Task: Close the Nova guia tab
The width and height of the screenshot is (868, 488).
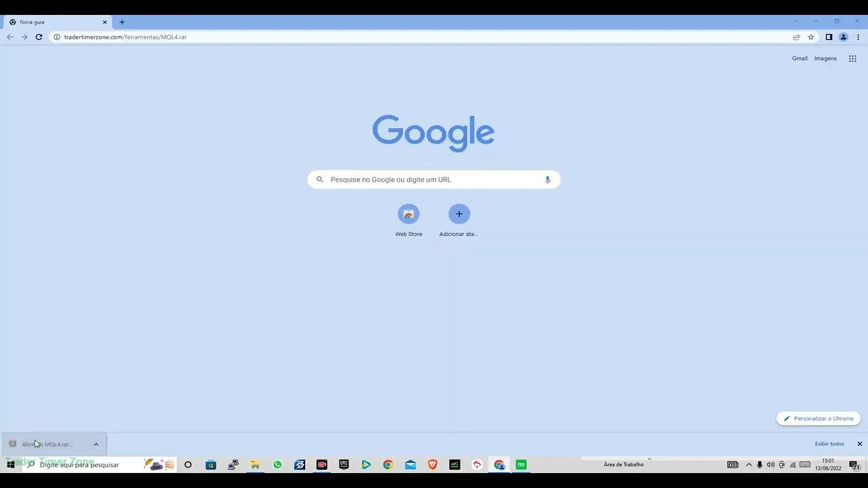Action: pos(104,22)
